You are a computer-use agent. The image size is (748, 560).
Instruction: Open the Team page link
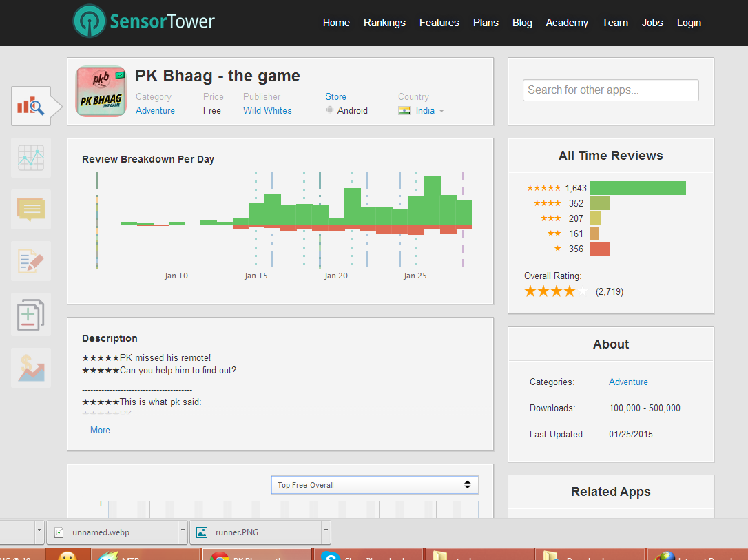[615, 23]
